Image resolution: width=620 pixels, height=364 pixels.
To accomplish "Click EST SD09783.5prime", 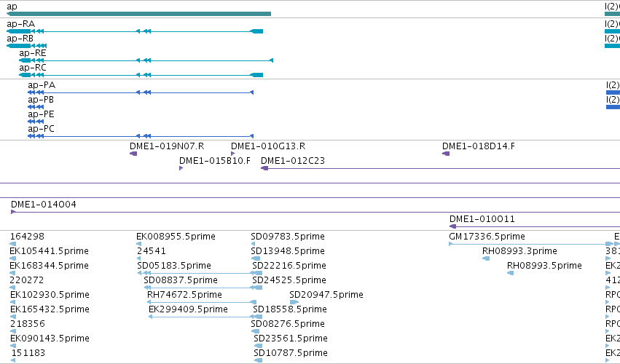I will 253,244.
